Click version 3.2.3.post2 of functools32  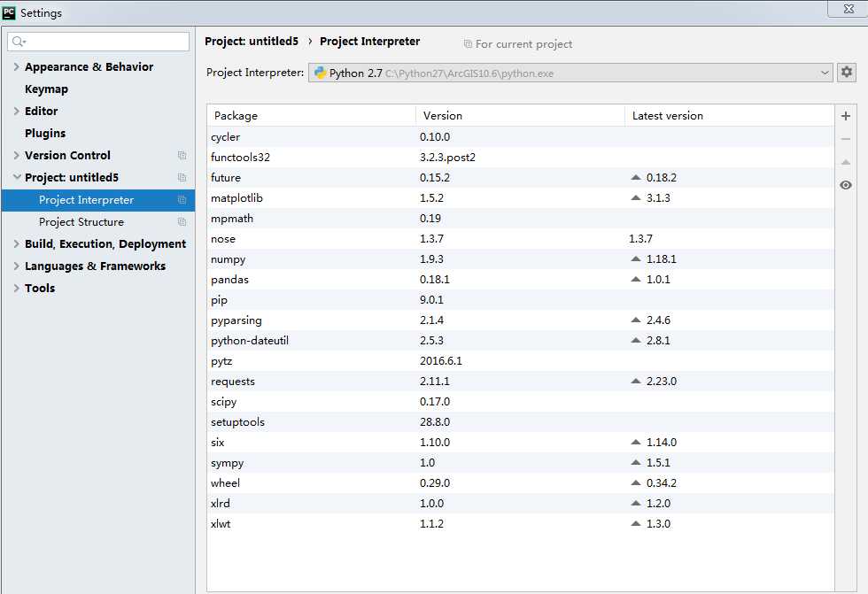(447, 157)
